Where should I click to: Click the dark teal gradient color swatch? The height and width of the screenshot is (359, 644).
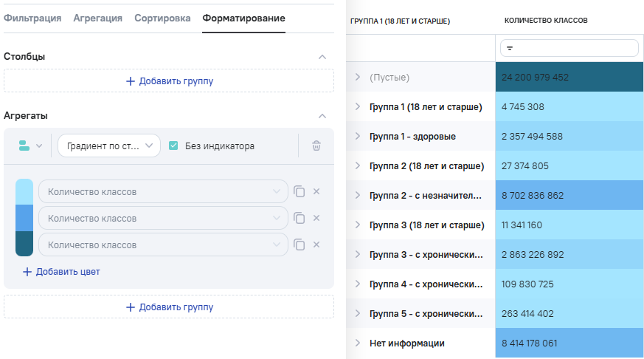click(24, 244)
